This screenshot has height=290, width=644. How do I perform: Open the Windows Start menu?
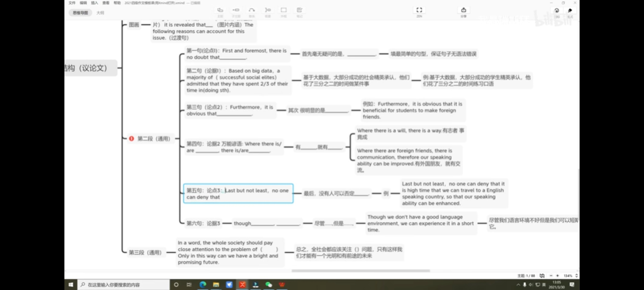tap(71, 285)
